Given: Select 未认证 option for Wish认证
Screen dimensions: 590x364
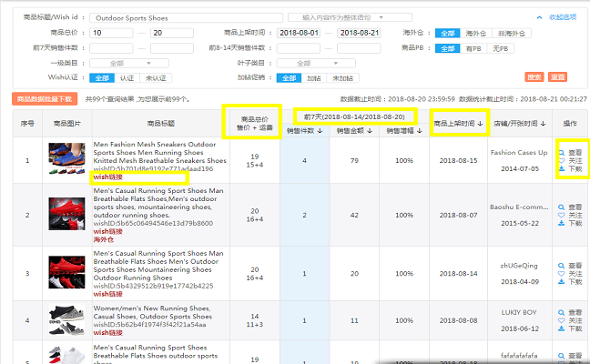Looking at the screenshot, I should (x=156, y=78).
